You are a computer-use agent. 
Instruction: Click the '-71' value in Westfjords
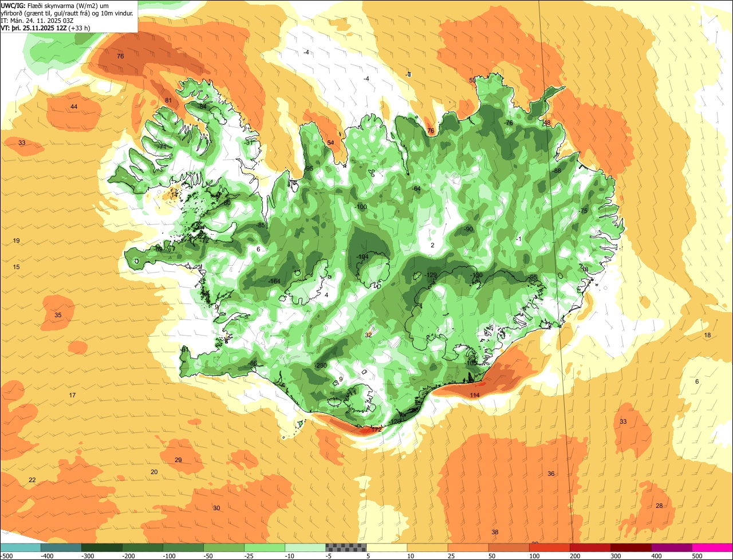click(162, 147)
